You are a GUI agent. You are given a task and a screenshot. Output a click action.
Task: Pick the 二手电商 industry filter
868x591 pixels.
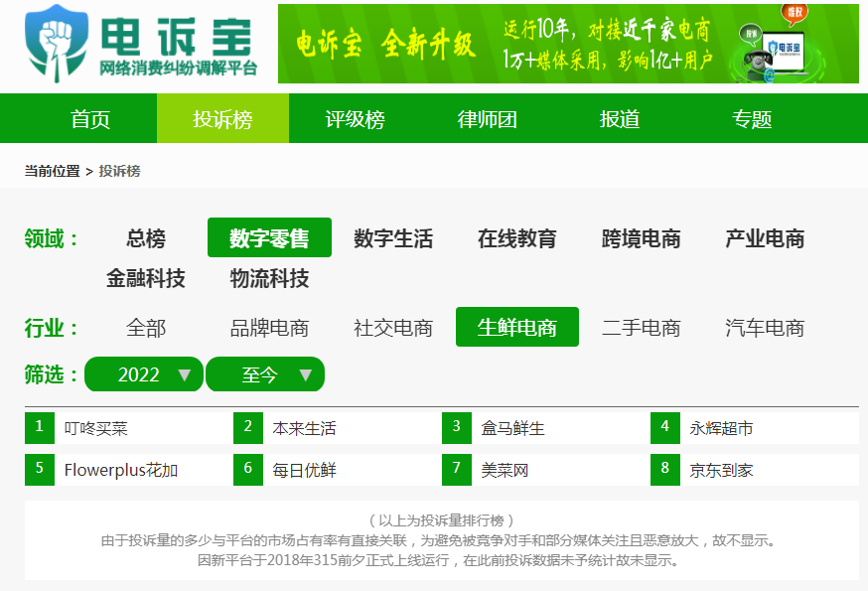(642, 328)
